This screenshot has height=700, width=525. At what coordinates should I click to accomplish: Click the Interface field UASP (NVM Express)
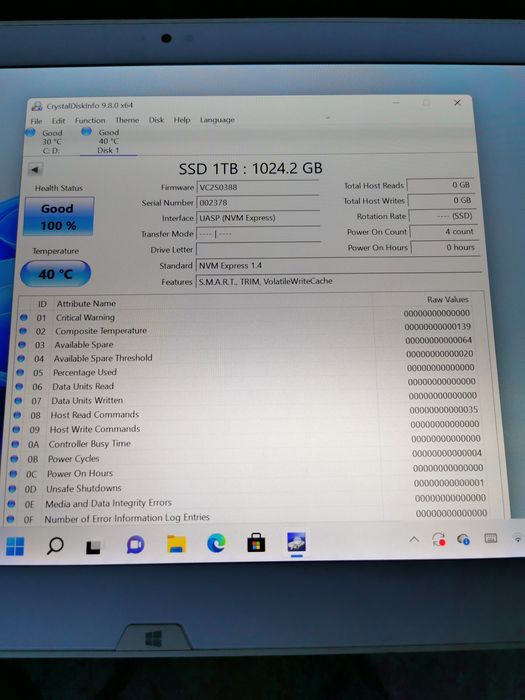point(258,218)
